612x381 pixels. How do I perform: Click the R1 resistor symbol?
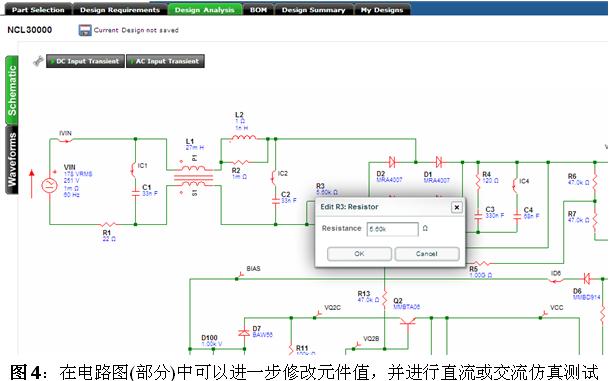pos(107,224)
